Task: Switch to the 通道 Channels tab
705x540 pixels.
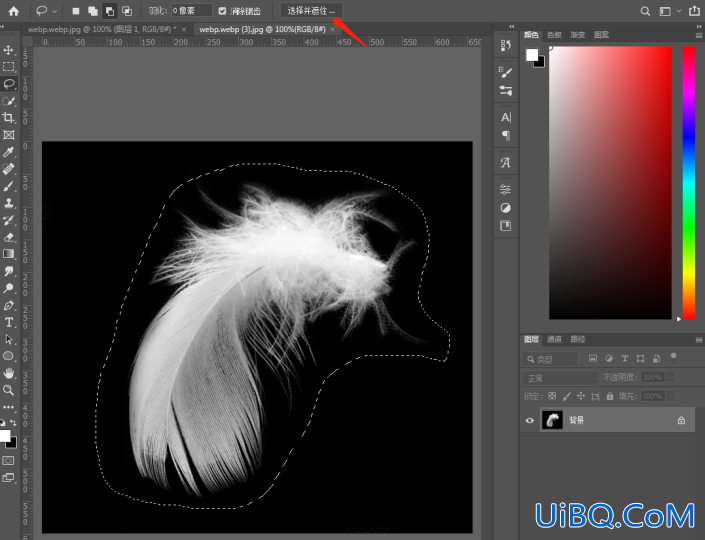Action: coord(554,339)
